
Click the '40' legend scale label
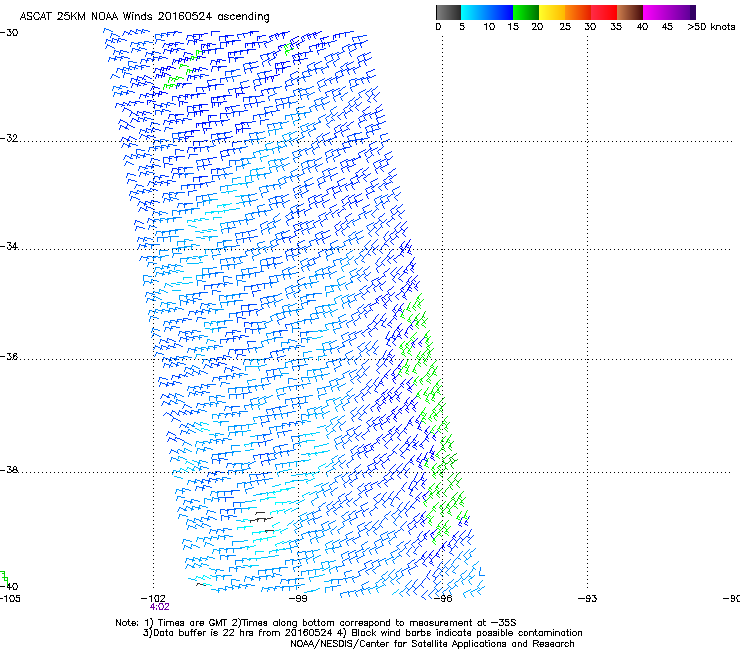(x=642, y=27)
